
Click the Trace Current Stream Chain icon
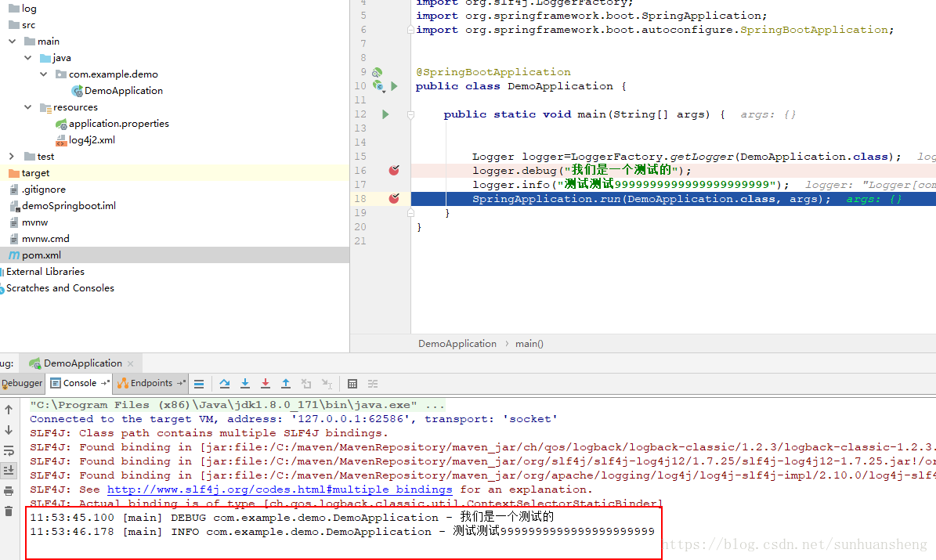373,384
